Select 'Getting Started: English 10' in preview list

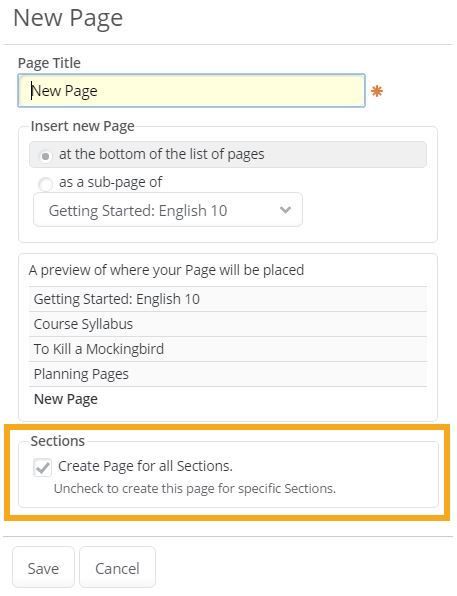(x=228, y=299)
